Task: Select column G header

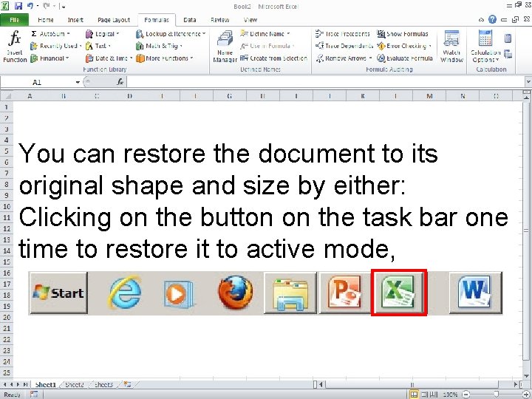Action: (x=229, y=96)
